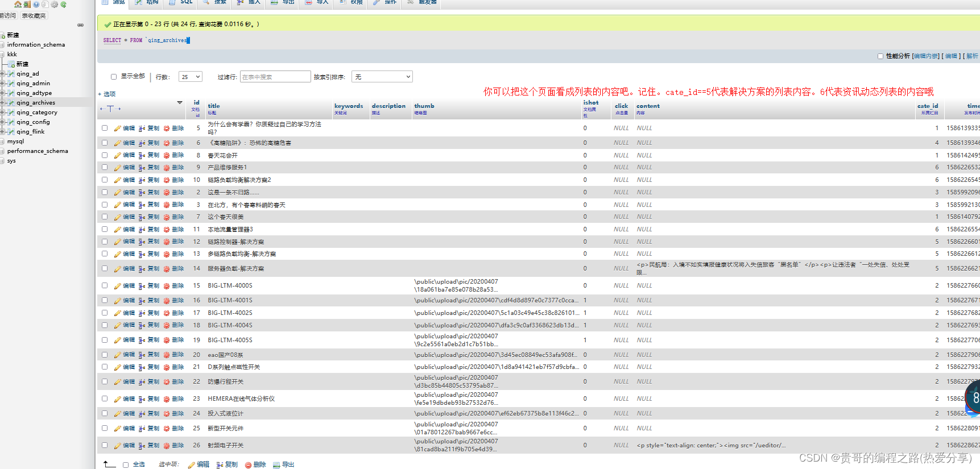Click delete icon for 射频电子开关 row

(167, 446)
